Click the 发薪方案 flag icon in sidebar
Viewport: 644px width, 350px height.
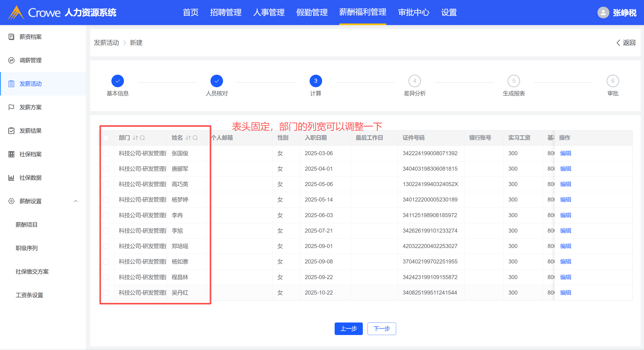[11, 107]
